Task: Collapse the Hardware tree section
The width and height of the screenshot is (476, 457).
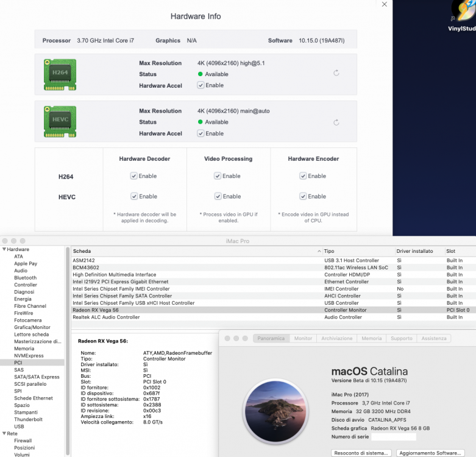Action: click(4, 249)
